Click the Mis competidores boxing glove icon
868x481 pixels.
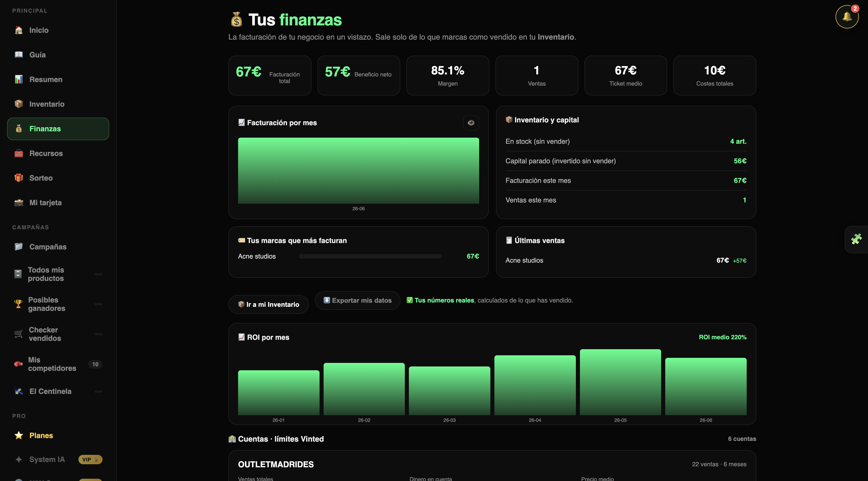coord(18,364)
